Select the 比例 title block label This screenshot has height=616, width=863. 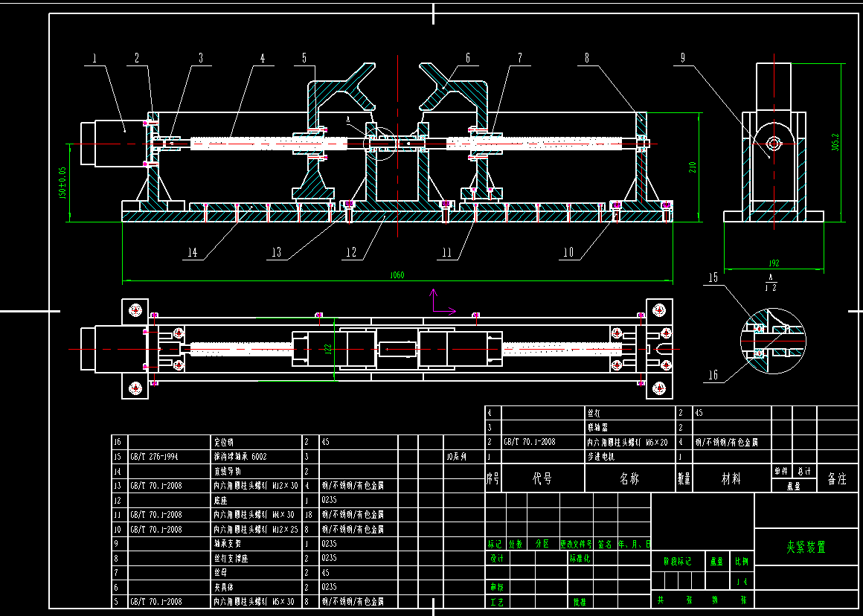click(x=742, y=562)
